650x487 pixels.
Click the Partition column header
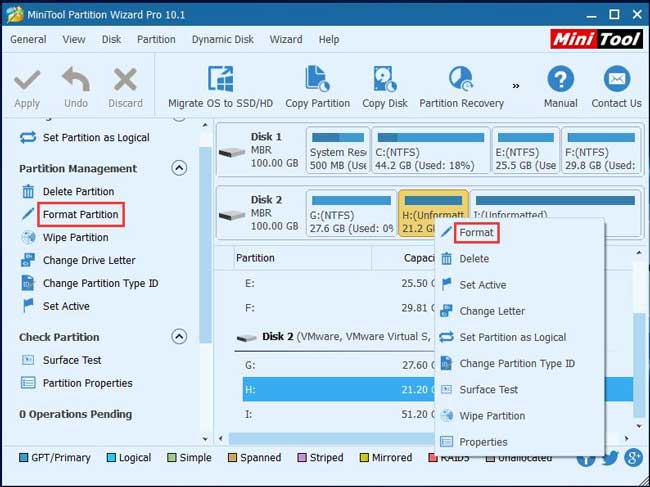pyautogui.click(x=255, y=258)
